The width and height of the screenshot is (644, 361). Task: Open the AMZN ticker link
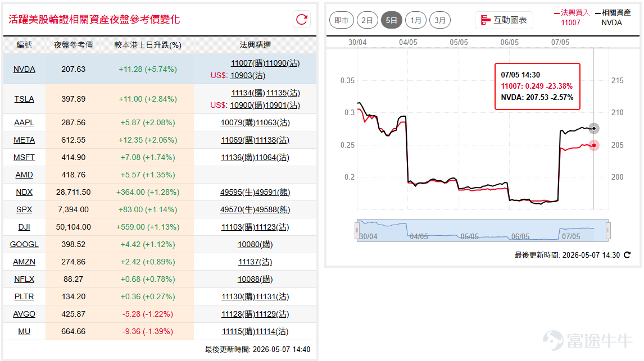[24, 262]
